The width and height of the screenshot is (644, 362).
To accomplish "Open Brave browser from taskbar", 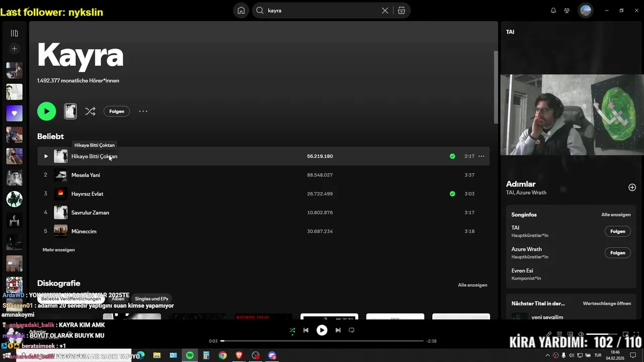I will click(239, 355).
